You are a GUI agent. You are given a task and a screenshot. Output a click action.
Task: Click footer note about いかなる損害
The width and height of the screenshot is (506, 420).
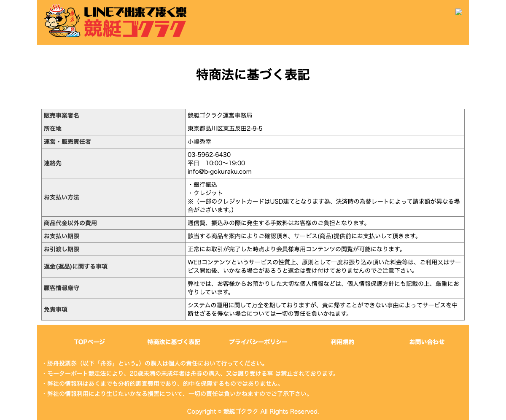(x=176, y=394)
